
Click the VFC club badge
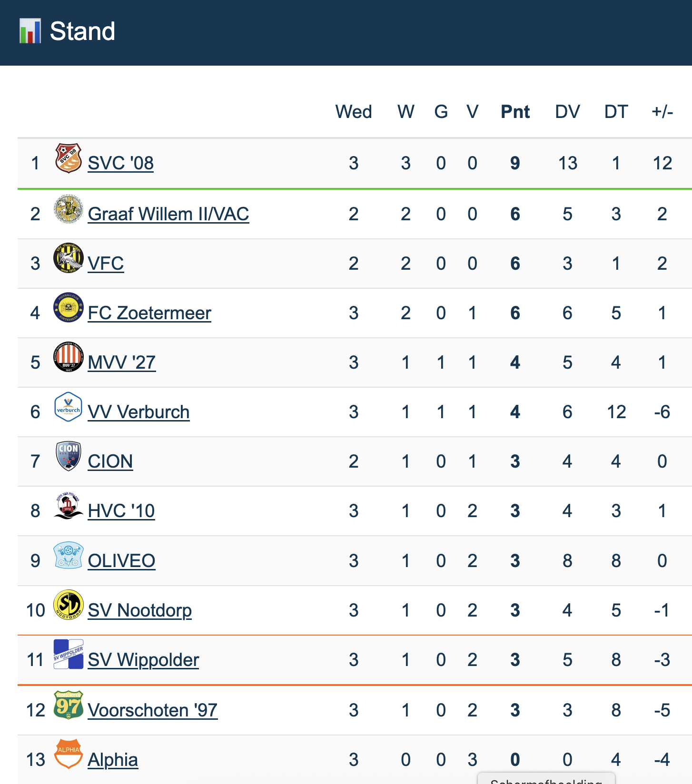(x=69, y=258)
